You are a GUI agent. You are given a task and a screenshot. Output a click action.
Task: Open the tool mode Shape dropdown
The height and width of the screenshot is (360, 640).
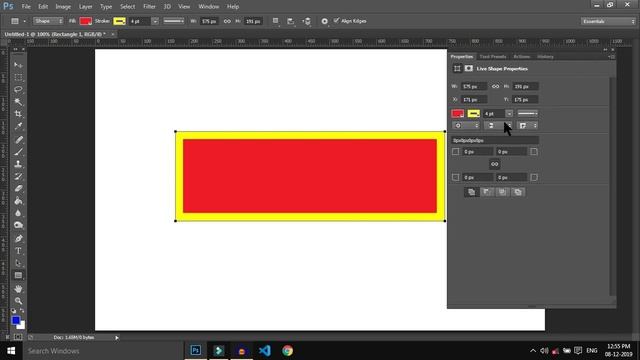click(48, 21)
